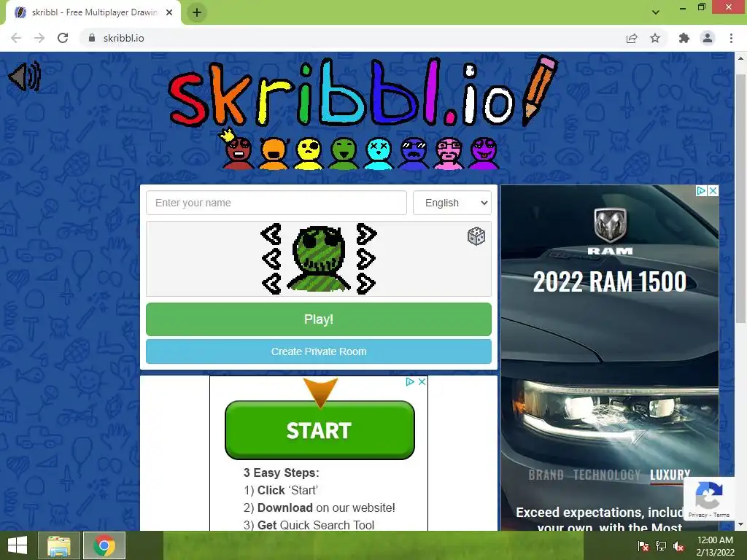Screen dimensions: 747x560
Task: Click the green START ad button
Action: [x=320, y=430]
